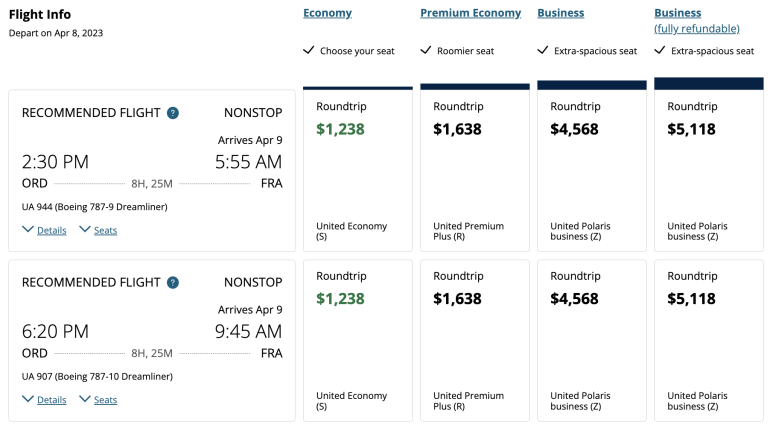The height and width of the screenshot is (428, 770).
Task: Sort by Premium Economy column header
Action: [x=470, y=13]
